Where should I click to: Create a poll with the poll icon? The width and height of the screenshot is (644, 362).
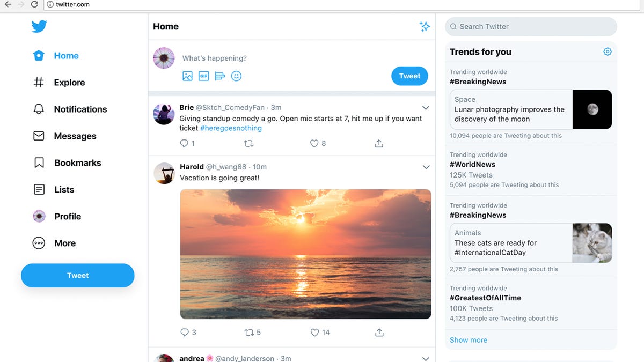(219, 76)
